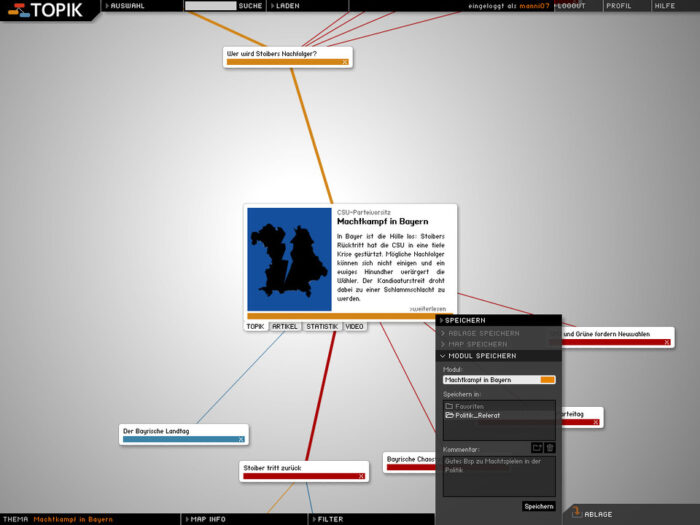Close the 'Stoiber tritt zurück' node

[x=362, y=476]
